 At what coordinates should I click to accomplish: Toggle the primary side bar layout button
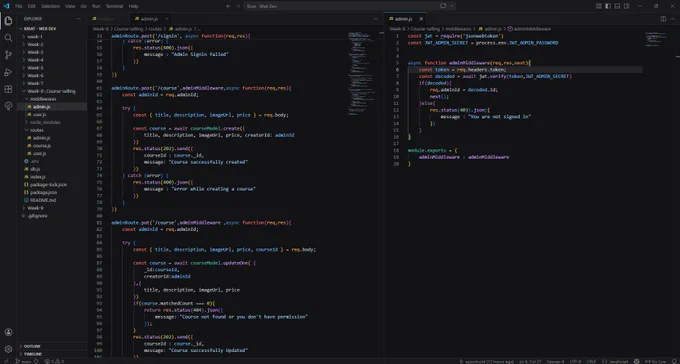click(x=608, y=6)
